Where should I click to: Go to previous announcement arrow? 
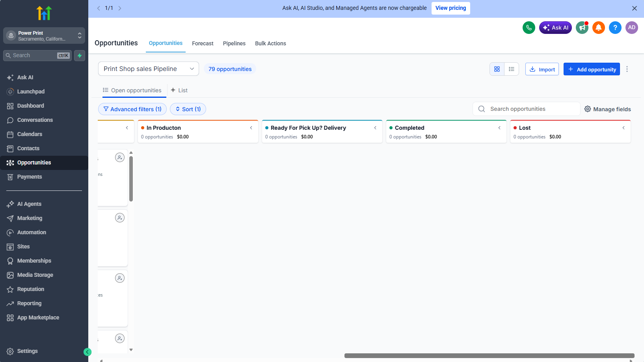99,8
